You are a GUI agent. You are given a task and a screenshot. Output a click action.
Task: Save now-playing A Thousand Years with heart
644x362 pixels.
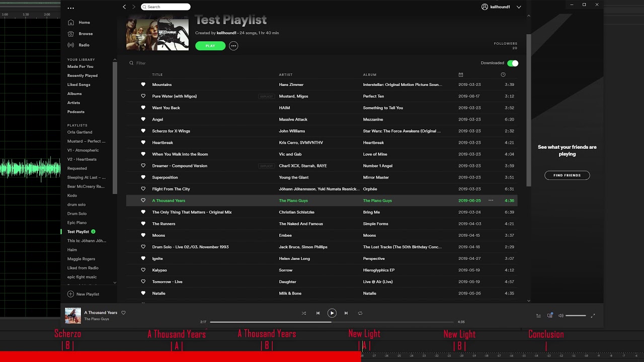123,313
